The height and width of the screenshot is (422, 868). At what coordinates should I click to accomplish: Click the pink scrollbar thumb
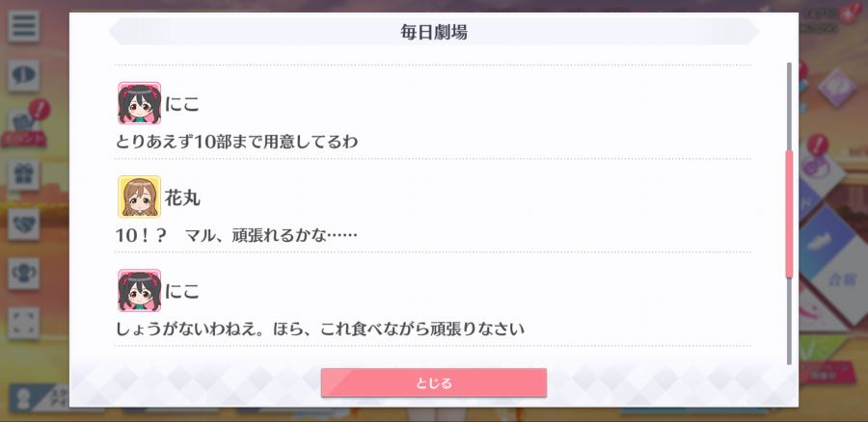pyautogui.click(x=789, y=214)
